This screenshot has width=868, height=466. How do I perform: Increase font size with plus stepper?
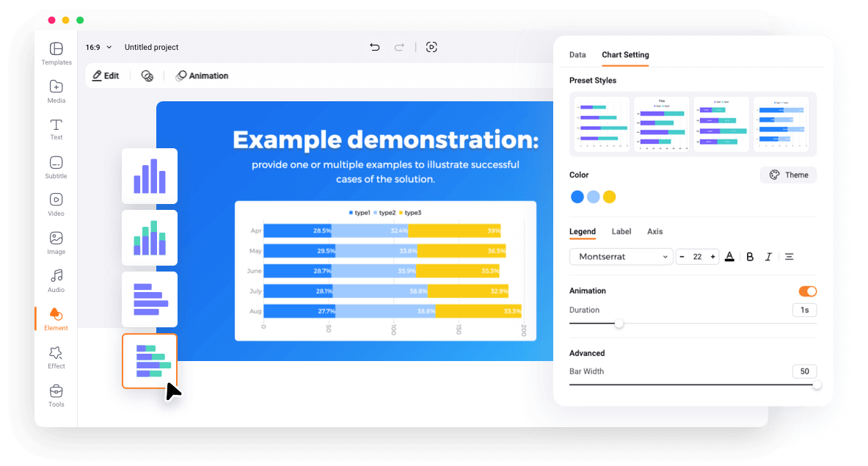[712, 257]
